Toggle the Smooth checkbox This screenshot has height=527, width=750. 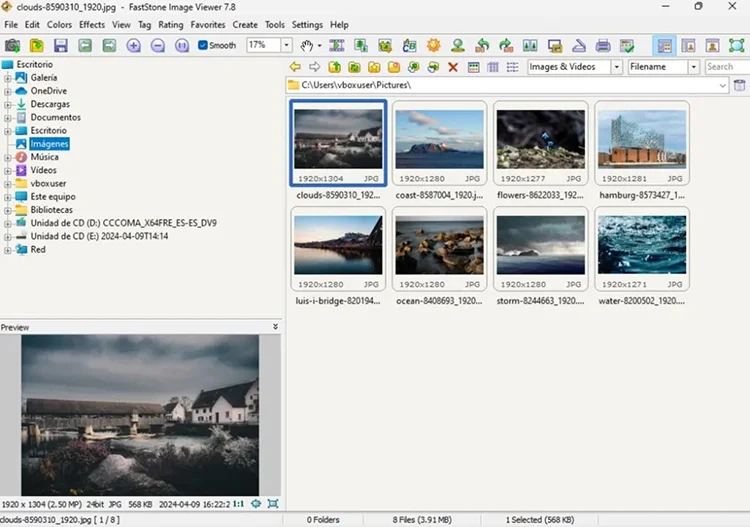coord(203,45)
